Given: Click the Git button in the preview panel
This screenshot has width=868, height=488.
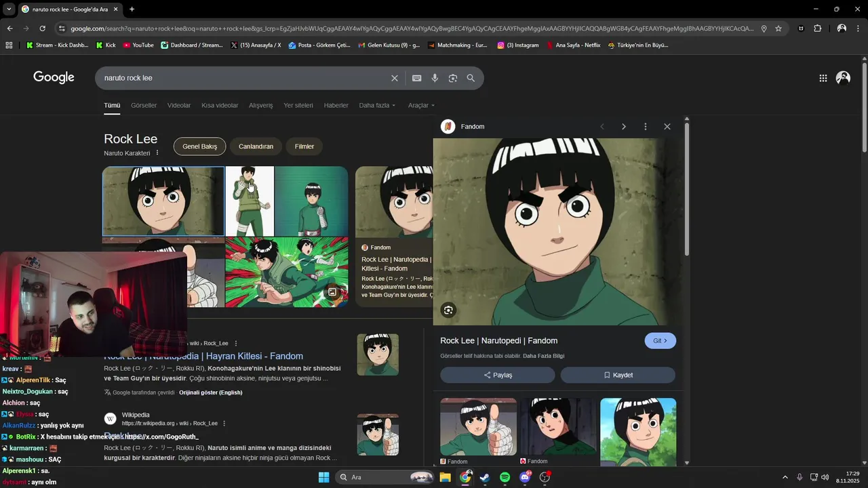Looking at the screenshot, I should click(660, 341).
